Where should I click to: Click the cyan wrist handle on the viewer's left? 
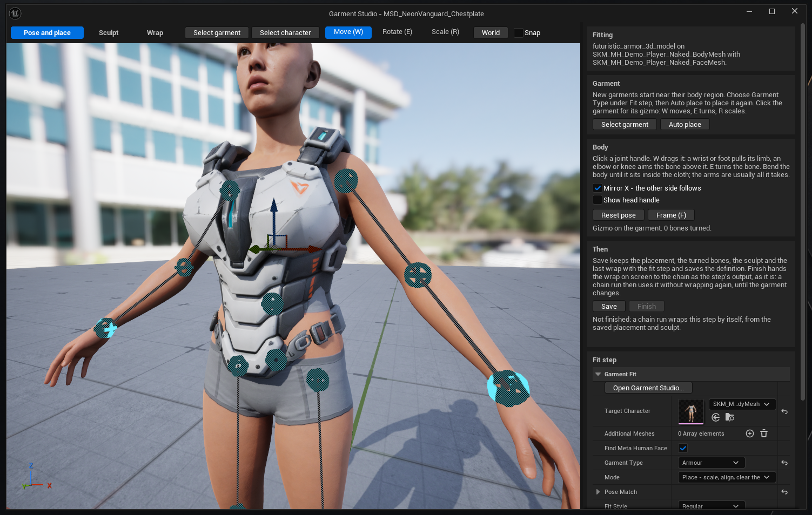106,328
